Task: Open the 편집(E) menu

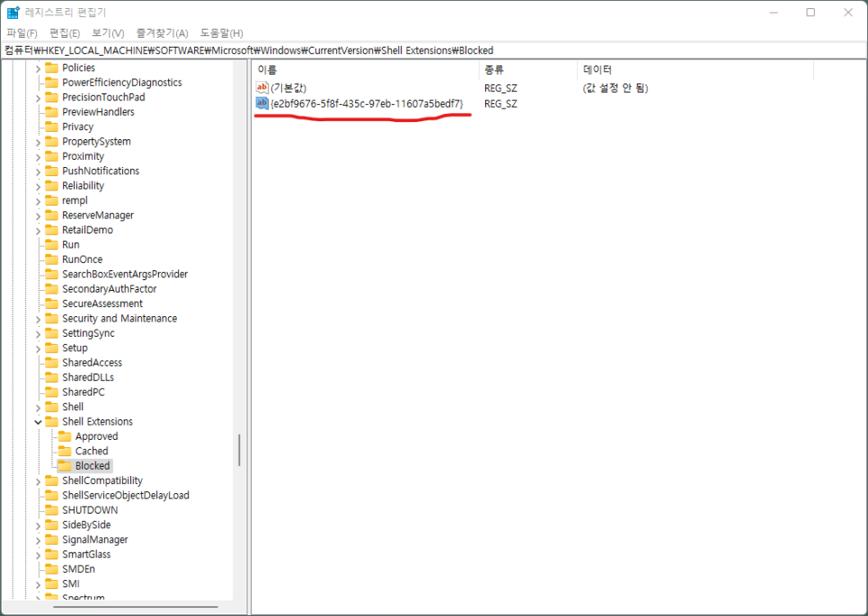Action: (x=65, y=33)
